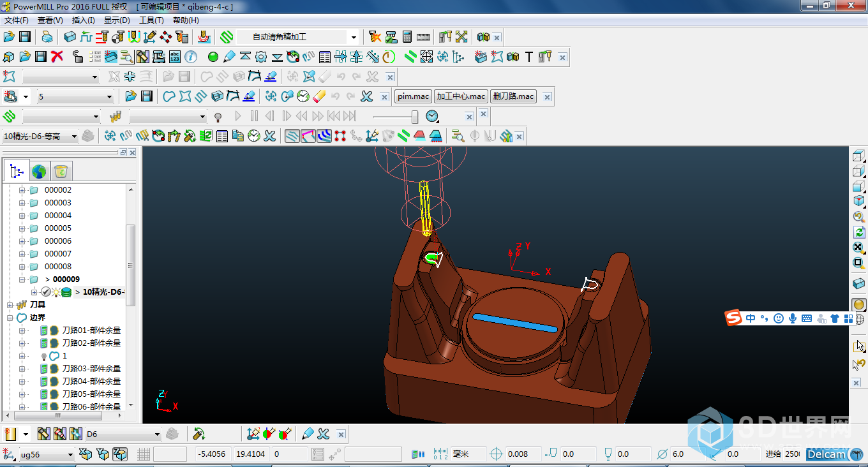Click the Sogou input method S icon
Viewport: 868px width, 467px height.
(x=734, y=318)
